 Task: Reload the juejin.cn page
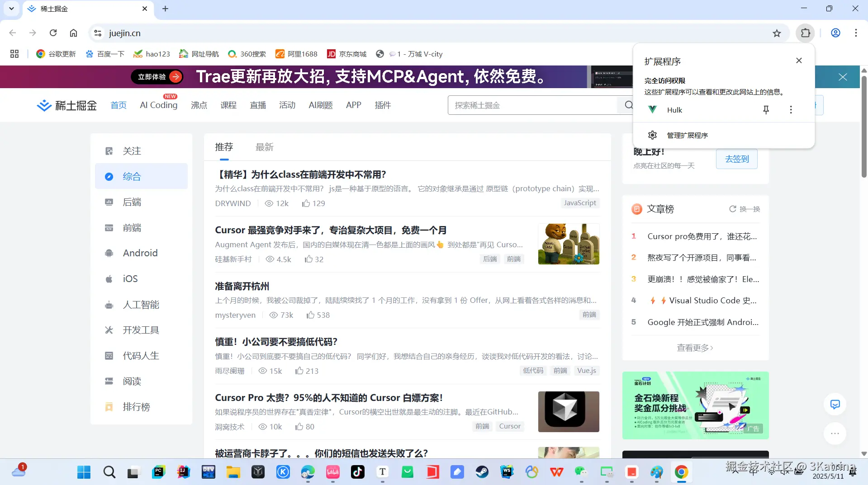(x=53, y=33)
